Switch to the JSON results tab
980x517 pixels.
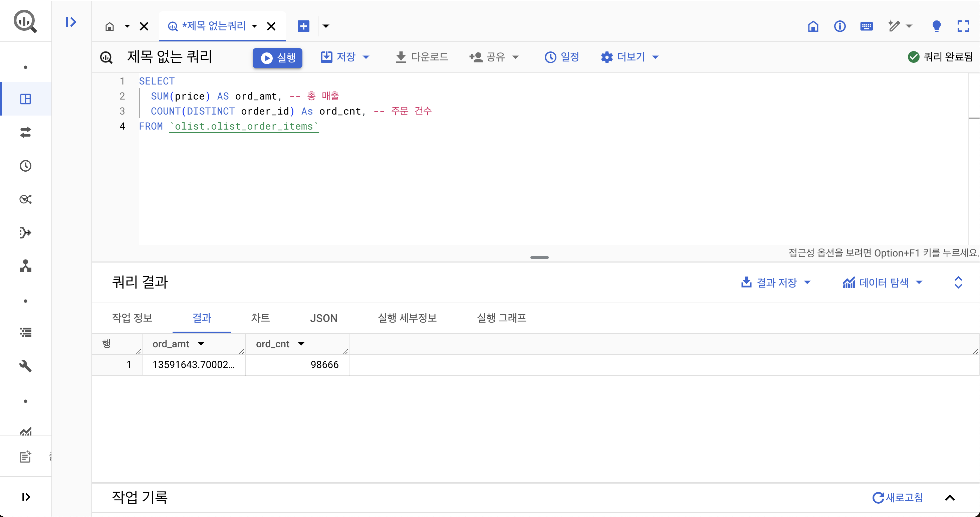(x=323, y=318)
